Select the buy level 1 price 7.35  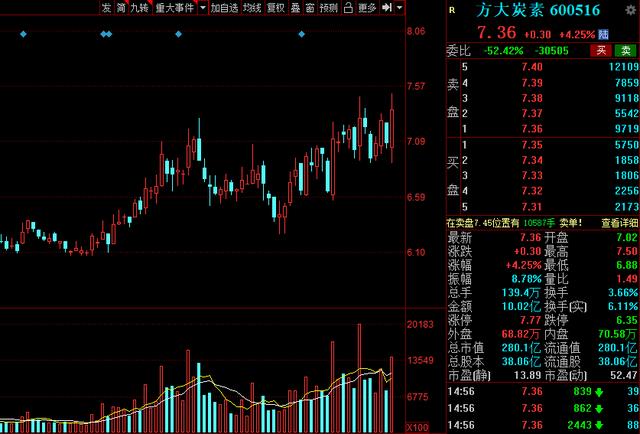[x=532, y=145]
